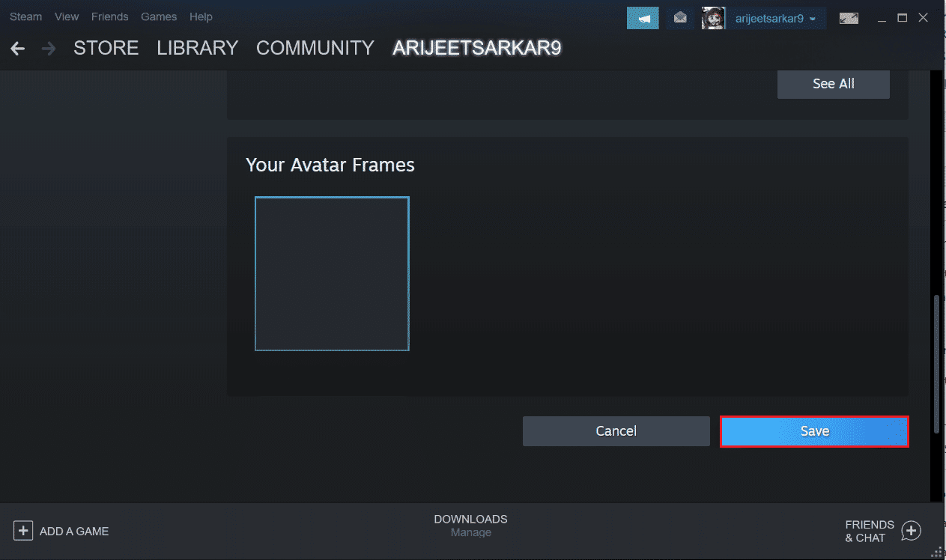Viewport: 946px width, 560px height.
Task: Open the Steam menu
Action: pos(25,16)
